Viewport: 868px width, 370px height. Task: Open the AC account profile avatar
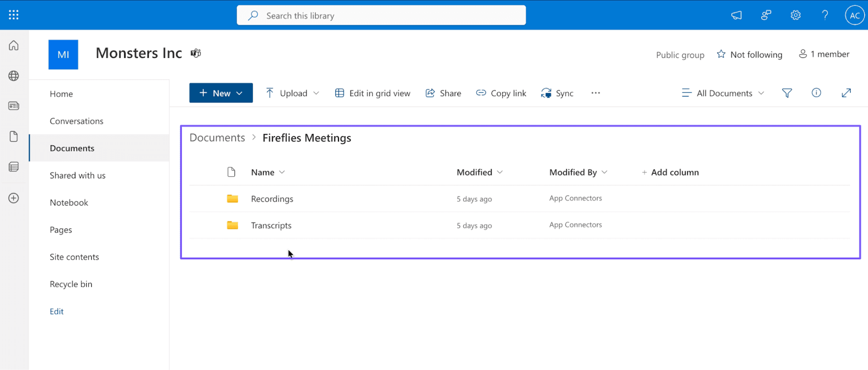tap(854, 15)
